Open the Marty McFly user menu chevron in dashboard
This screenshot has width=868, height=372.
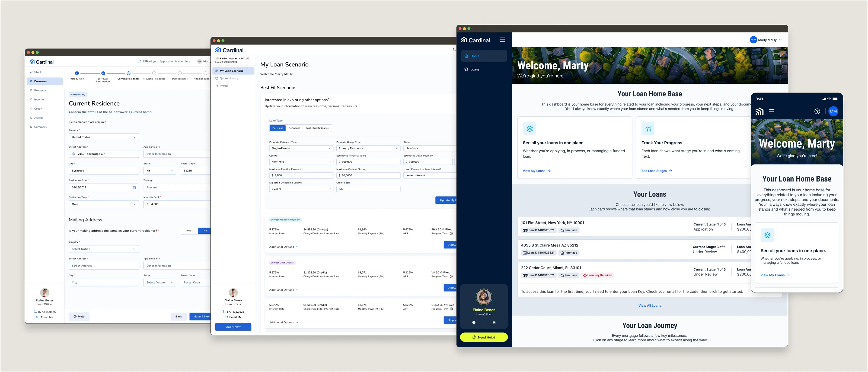[x=780, y=40]
